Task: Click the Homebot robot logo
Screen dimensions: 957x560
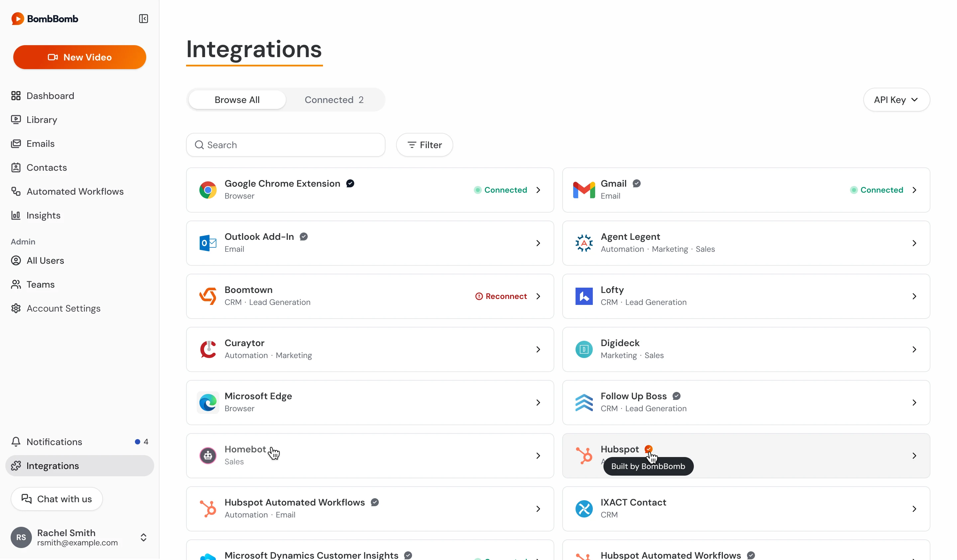Action: coord(208,456)
